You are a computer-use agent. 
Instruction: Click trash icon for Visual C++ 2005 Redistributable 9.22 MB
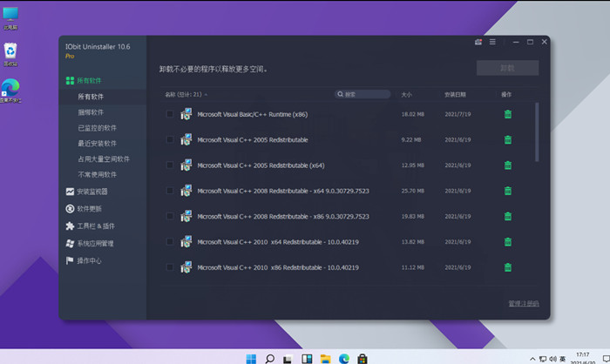(x=508, y=139)
